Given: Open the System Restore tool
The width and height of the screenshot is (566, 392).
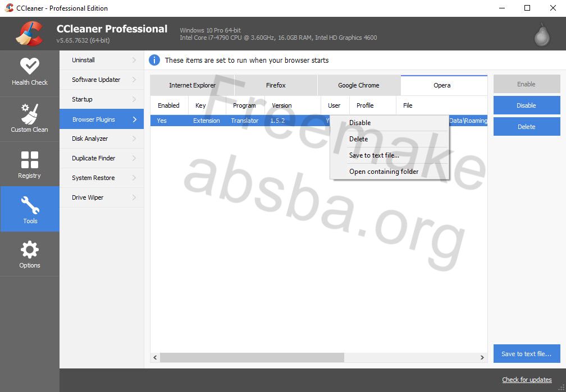Looking at the screenshot, I should [102, 178].
